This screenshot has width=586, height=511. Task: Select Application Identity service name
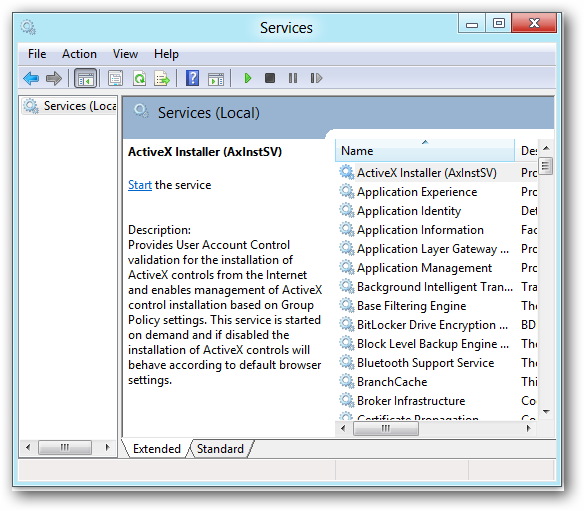pos(409,211)
